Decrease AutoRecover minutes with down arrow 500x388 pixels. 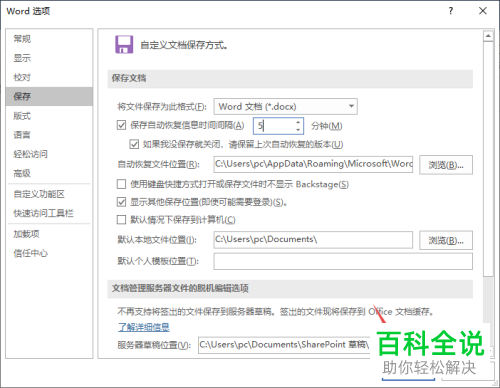(298, 130)
